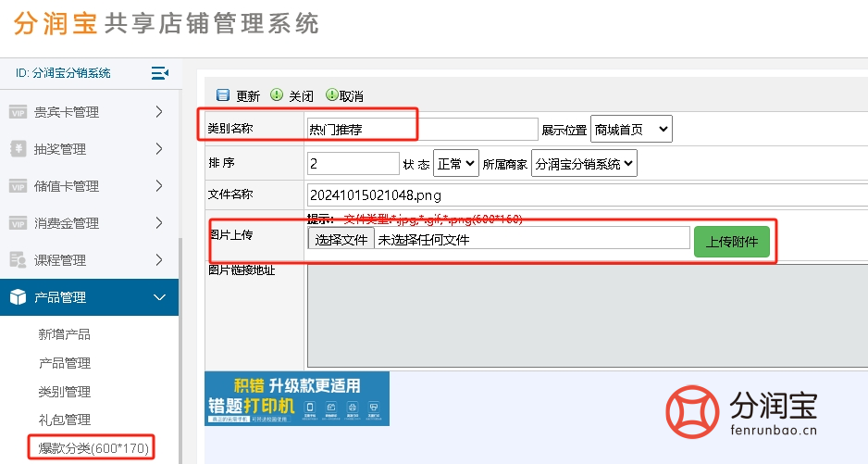
Task: Select the 产品管理 top-level menu
Action: coord(89,297)
